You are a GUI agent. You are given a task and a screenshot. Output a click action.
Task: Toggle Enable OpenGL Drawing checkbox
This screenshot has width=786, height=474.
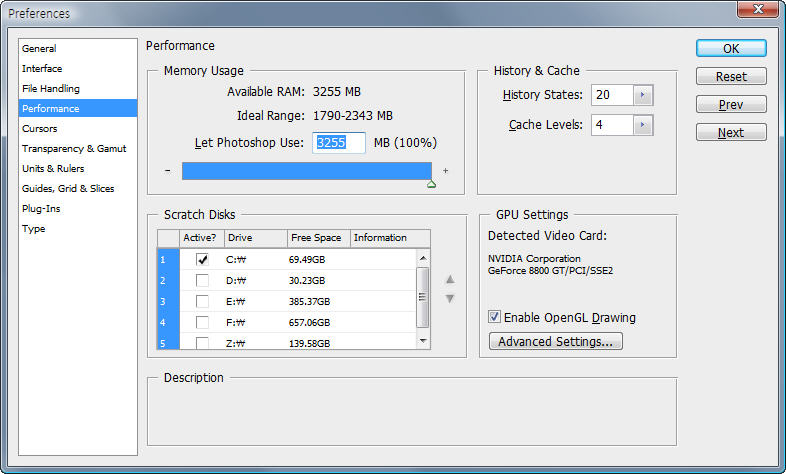(495, 317)
